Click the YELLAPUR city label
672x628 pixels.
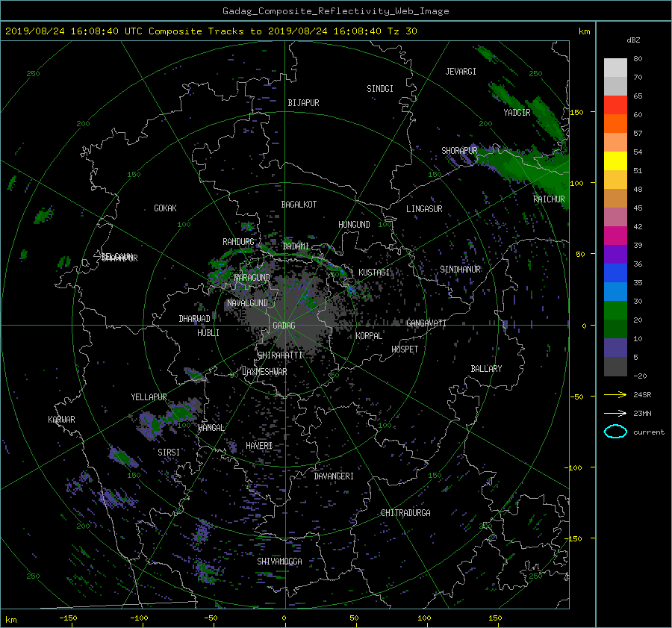coord(149,397)
